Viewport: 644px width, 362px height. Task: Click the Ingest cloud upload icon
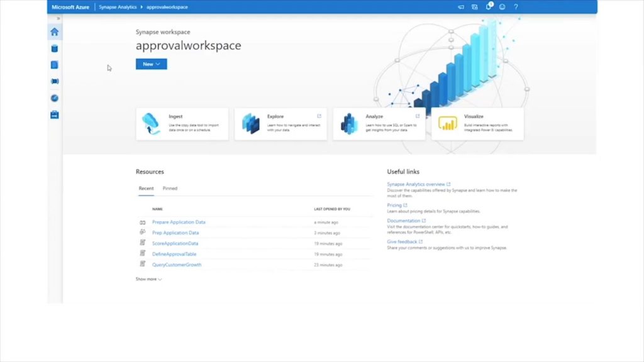point(151,124)
